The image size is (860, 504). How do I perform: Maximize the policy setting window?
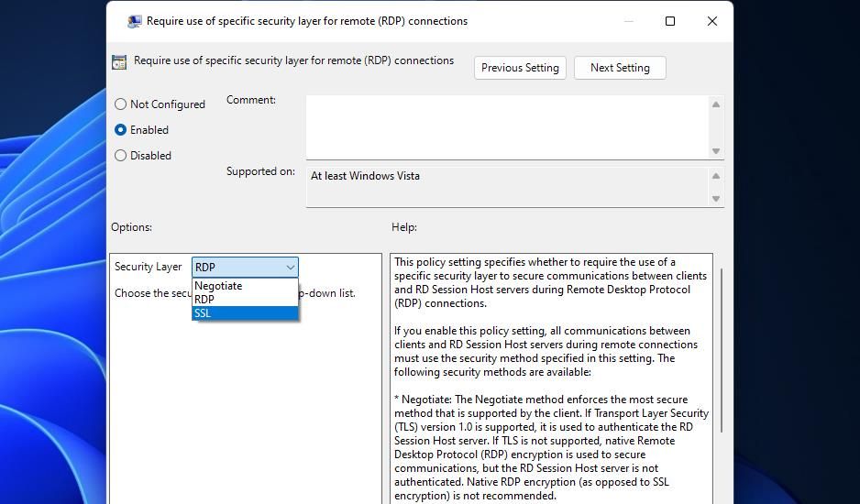click(x=669, y=21)
